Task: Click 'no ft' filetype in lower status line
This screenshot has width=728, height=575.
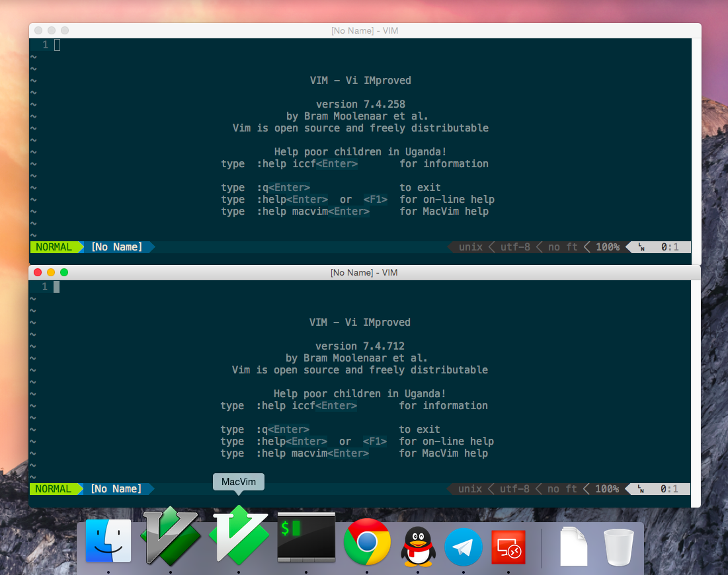Action: tap(562, 488)
